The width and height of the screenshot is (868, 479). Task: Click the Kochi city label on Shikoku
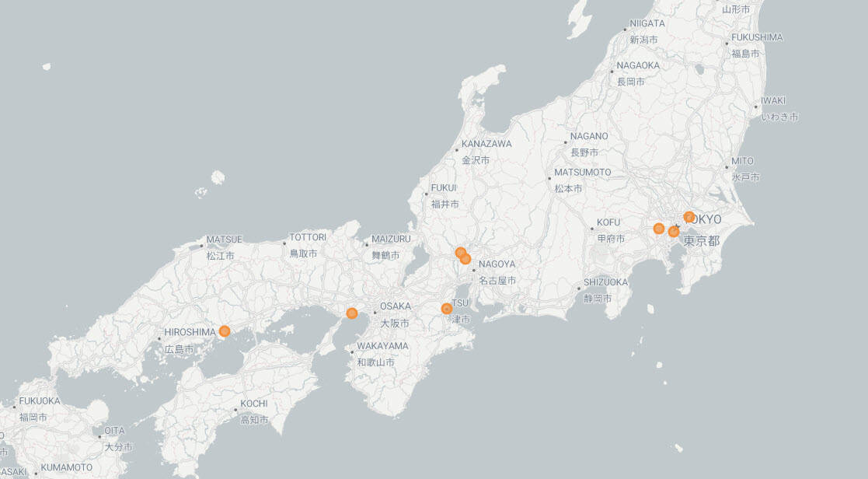254,404
